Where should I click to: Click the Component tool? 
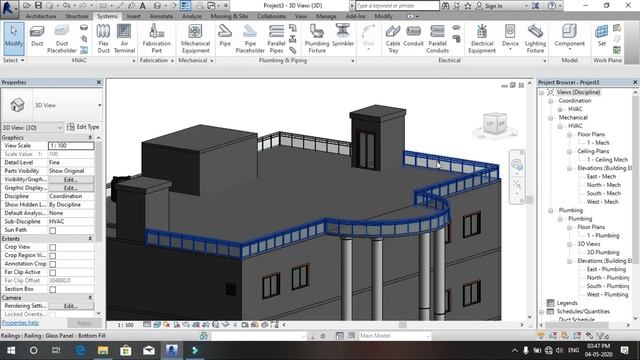(x=569, y=38)
